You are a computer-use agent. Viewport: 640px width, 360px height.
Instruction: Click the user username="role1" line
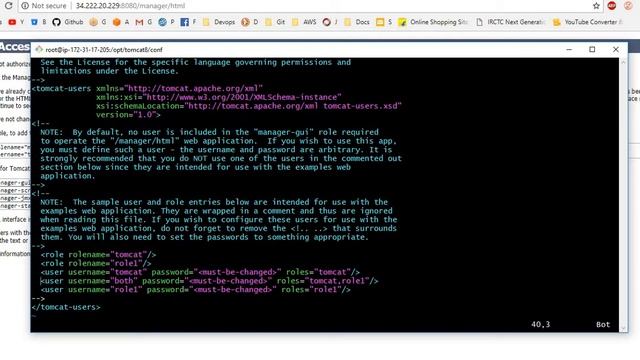196,290
